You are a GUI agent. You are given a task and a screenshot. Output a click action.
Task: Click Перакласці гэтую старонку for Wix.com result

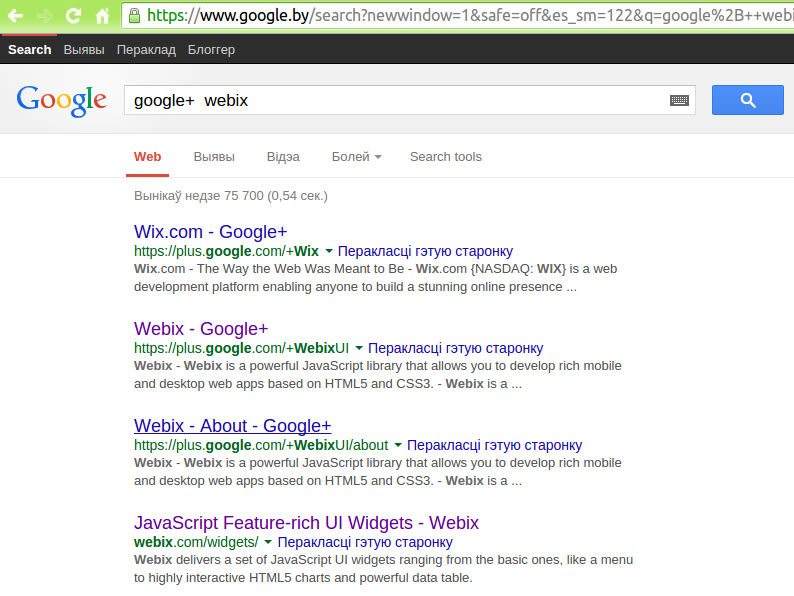coord(425,251)
